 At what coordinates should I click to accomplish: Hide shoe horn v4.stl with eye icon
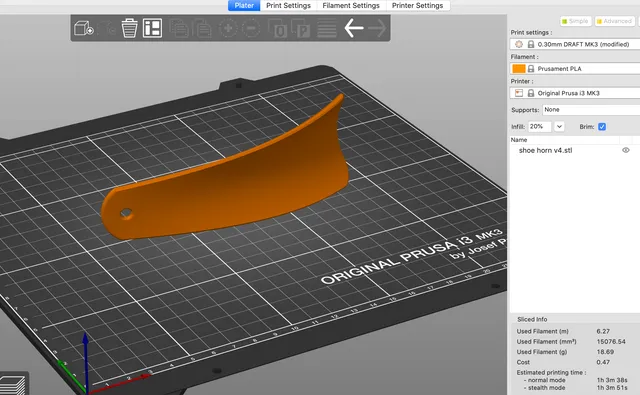click(625, 150)
